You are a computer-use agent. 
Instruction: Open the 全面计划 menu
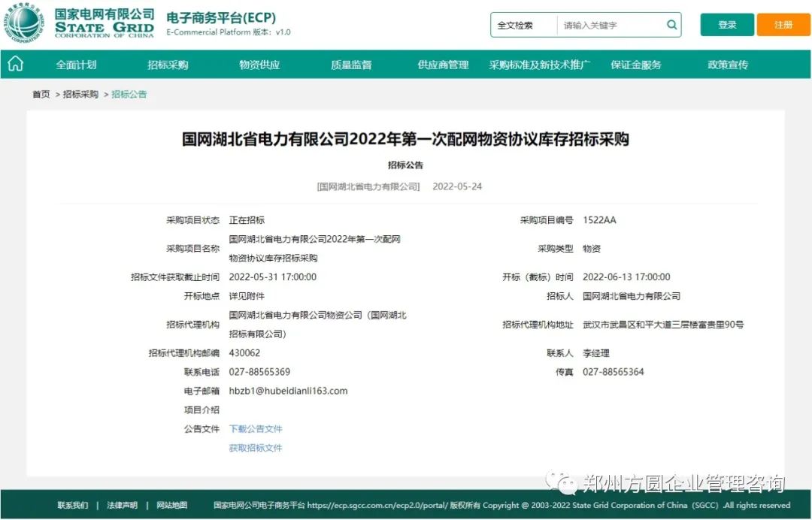(x=76, y=65)
